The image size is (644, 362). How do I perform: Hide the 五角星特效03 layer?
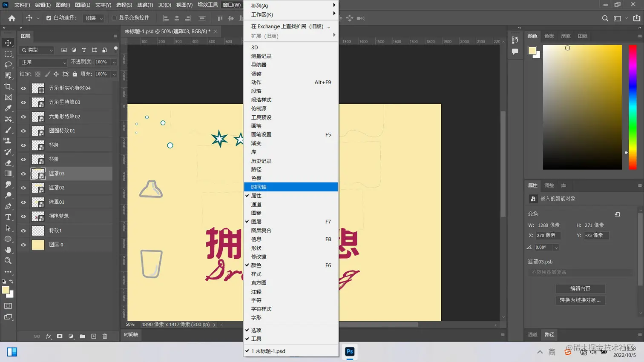pyautogui.click(x=24, y=102)
